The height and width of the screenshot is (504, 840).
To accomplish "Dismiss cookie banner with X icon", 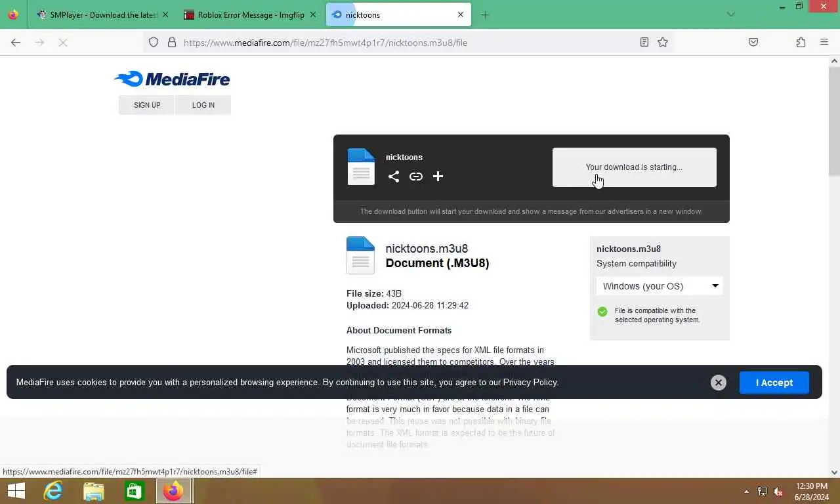I will pyautogui.click(x=719, y=383).
